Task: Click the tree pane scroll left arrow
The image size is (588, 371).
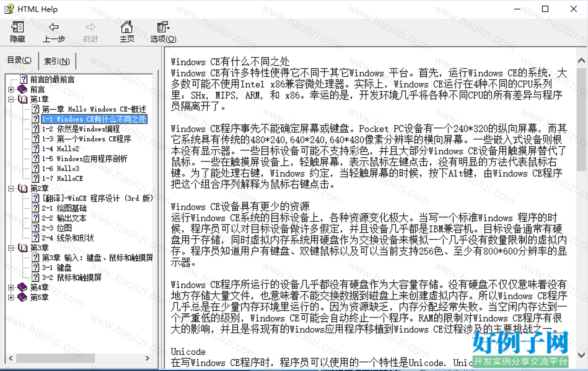Action: click(11, 358)
